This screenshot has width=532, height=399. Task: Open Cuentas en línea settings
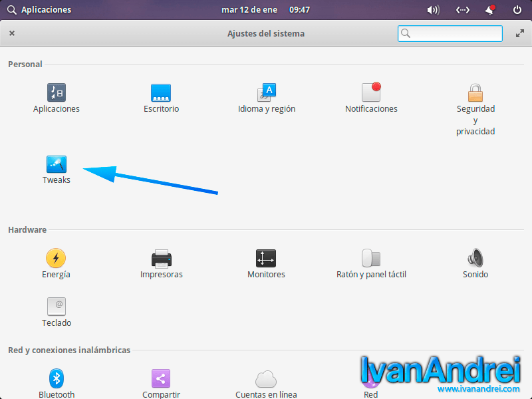tap(266, 379)
